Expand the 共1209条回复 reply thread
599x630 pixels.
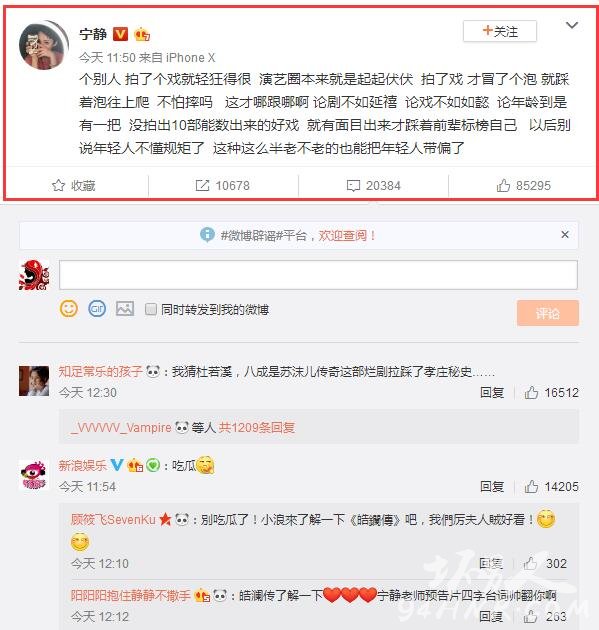pos(256,428)
